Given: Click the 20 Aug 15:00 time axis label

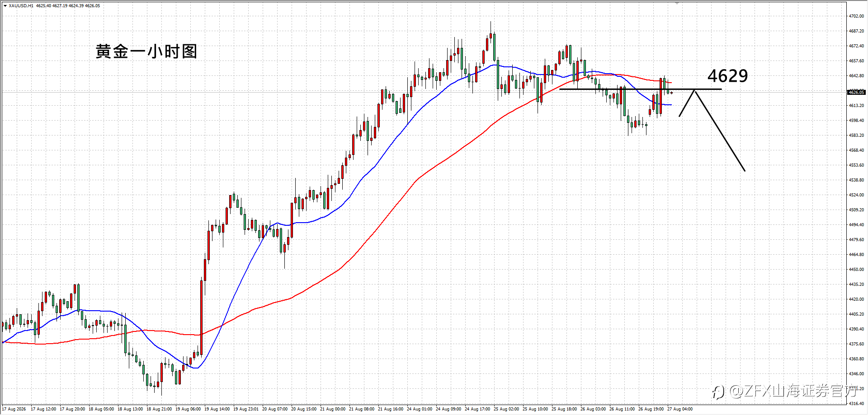Looking at the screenshot, I should coord(304,409).
